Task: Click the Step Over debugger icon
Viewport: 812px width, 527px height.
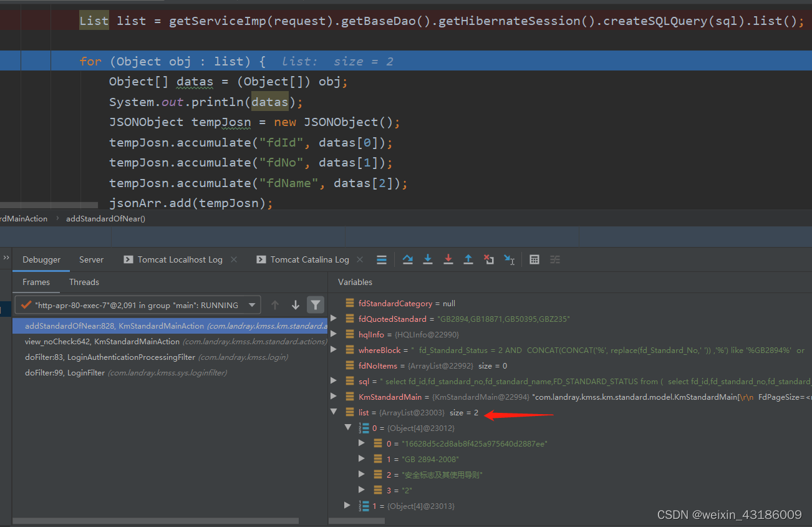Action: [x=408, y=259]
